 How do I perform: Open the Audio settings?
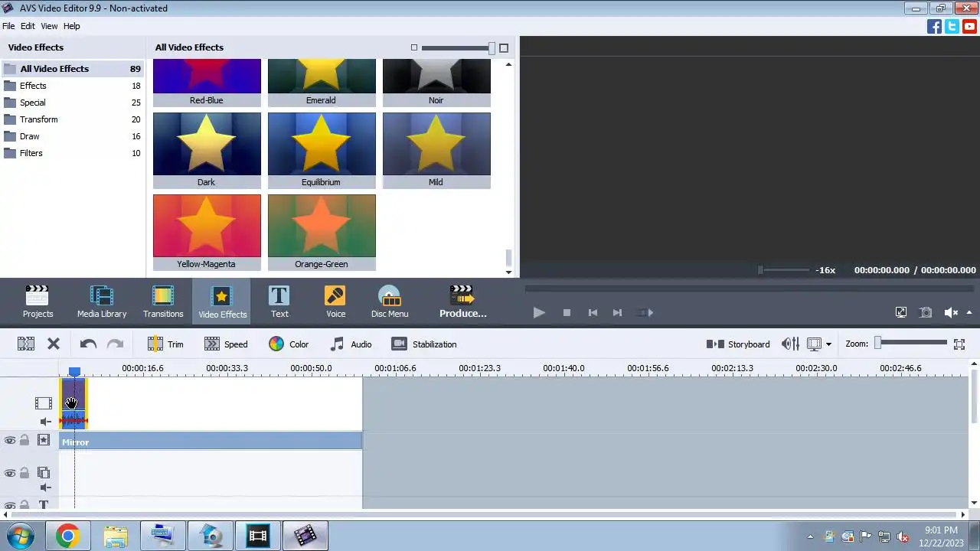pos(351,344)
